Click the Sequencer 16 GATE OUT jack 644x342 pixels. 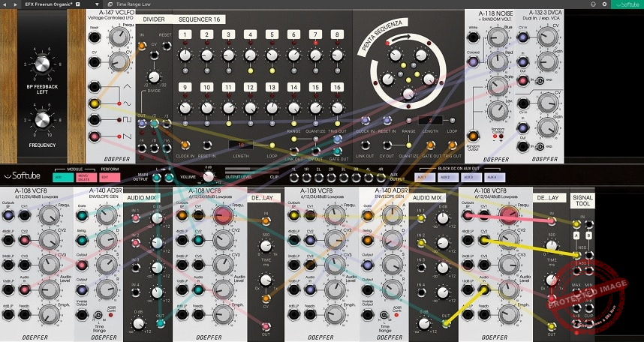coord(337,151)
